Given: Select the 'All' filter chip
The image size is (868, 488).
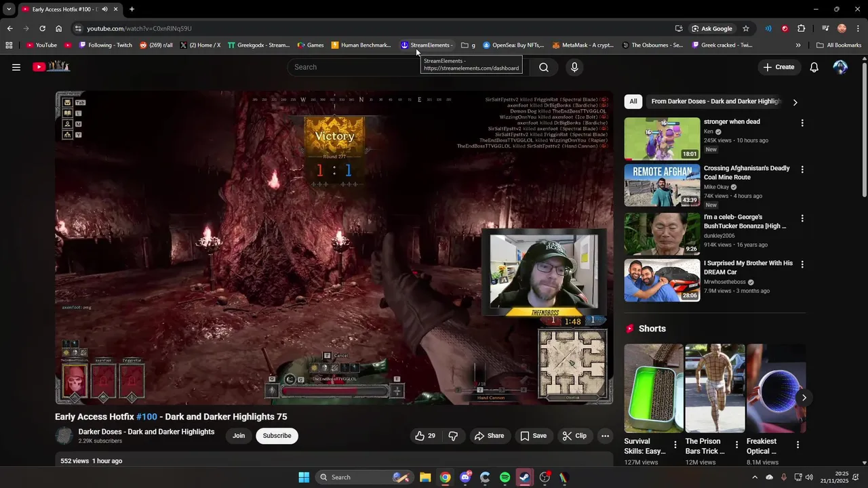Looking at the screenshot, I should pyautogui.click(x=633, y=102).
